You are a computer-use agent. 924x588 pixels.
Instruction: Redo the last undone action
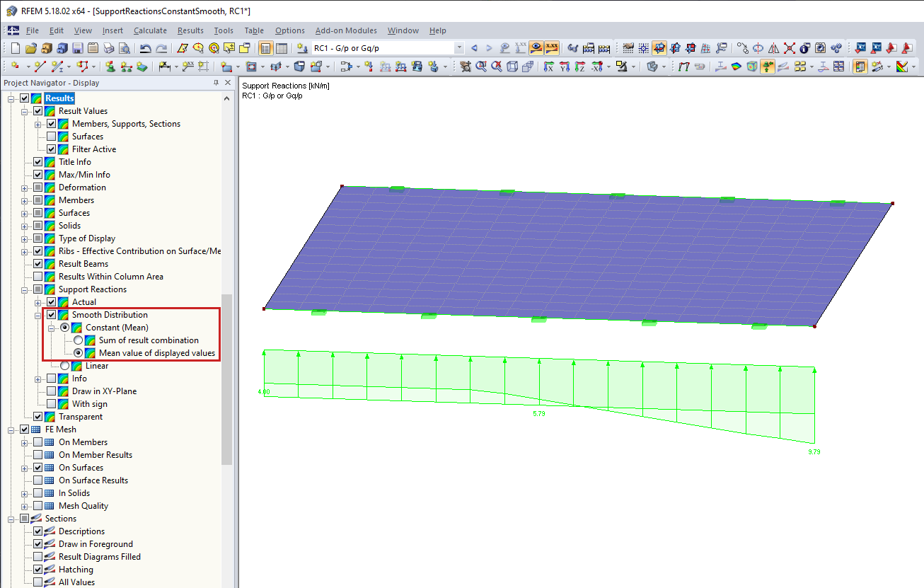coord(161,48)
